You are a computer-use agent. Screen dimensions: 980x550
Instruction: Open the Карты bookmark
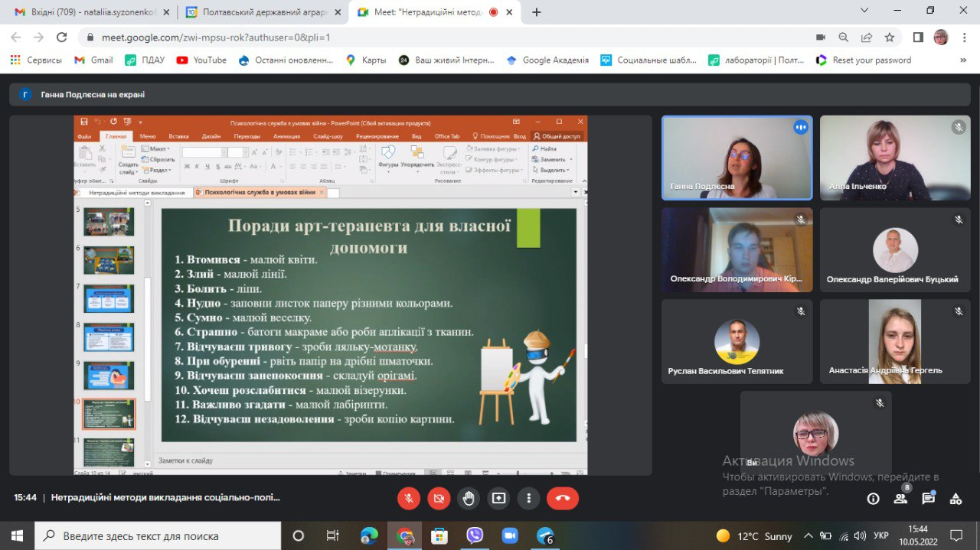click(x=366, y=60)
